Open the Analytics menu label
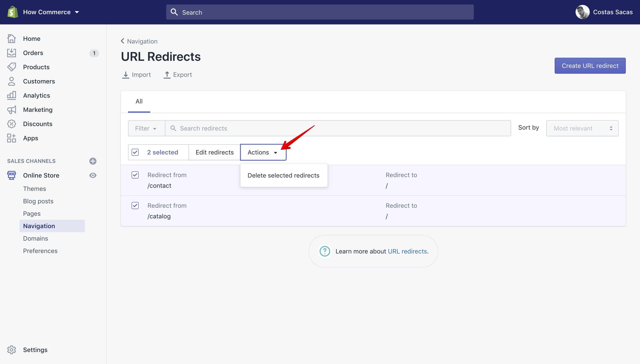The width and height of the screenshot is (640, 364). [36, 95]
